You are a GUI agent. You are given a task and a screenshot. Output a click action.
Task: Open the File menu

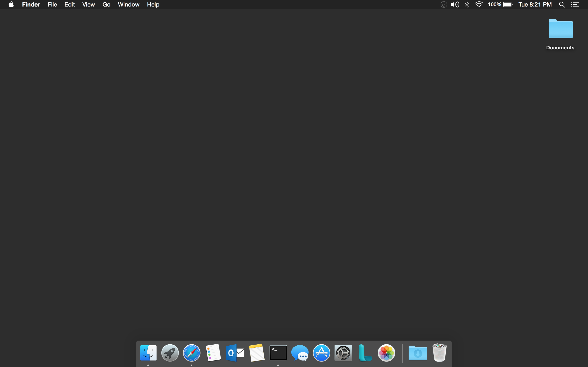point(52,4)
